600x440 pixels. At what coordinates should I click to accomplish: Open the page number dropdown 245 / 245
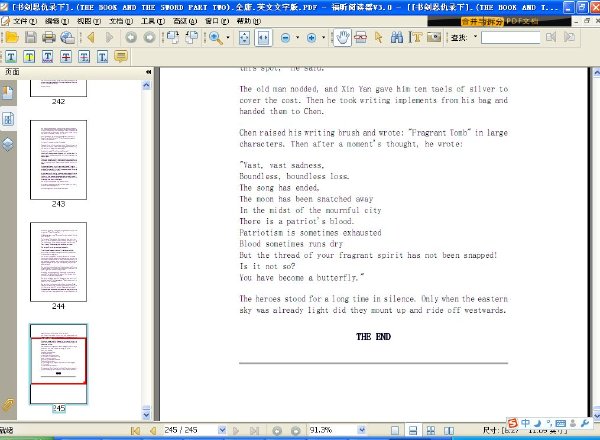click(x=222, y=430)
